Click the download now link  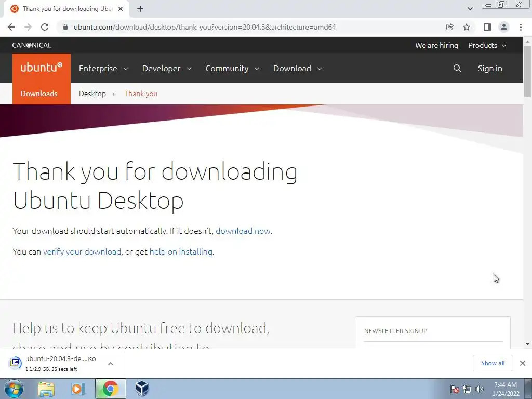tap(243, 231)
